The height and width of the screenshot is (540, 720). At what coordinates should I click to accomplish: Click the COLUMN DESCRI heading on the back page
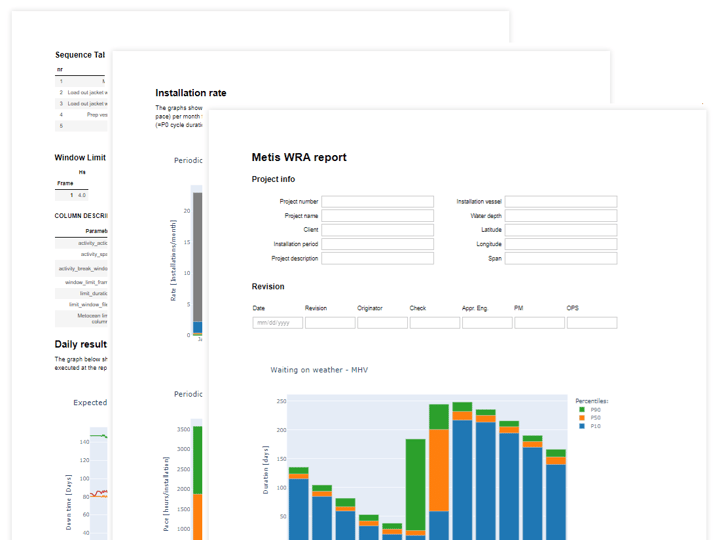pos(81,216)
